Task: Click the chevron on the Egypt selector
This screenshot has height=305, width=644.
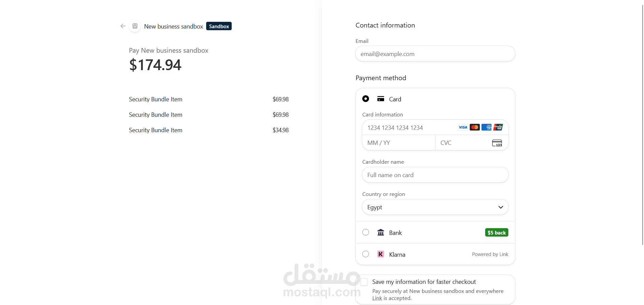Action: click(501, 207)
